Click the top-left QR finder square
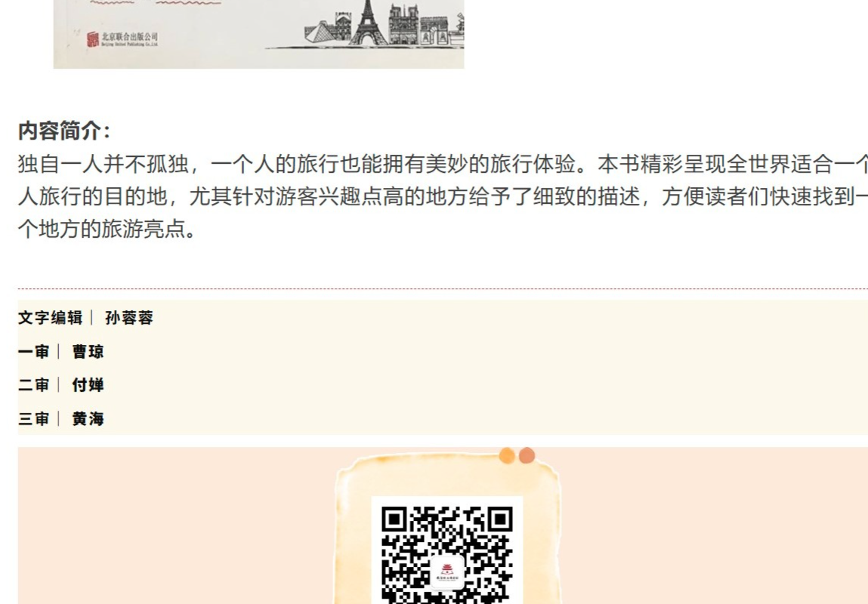 pyautogui.click(x=394, y=519)
